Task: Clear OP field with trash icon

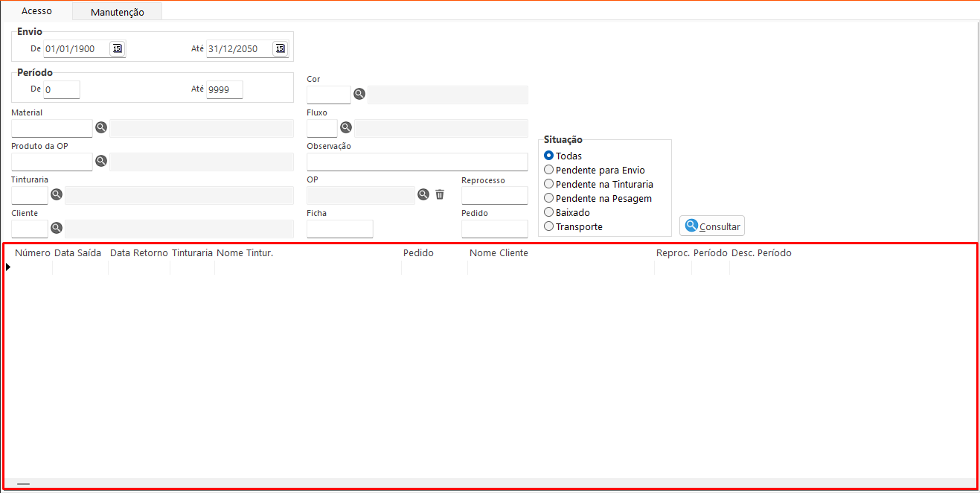Action: click(440, 194)
